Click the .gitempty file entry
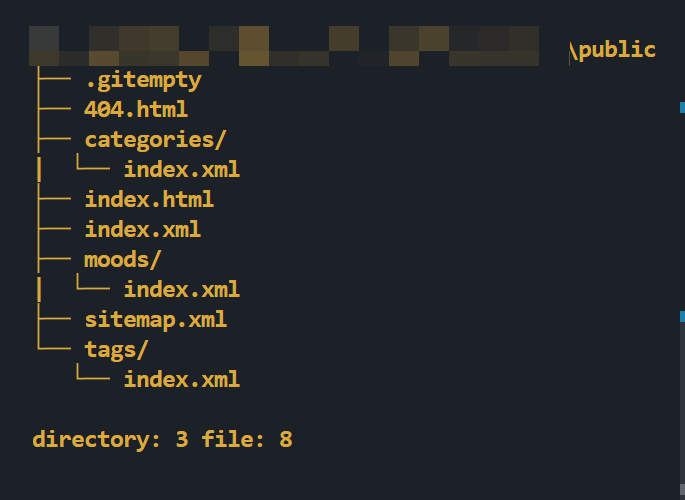The image size is (685, 500). (143, 81)
